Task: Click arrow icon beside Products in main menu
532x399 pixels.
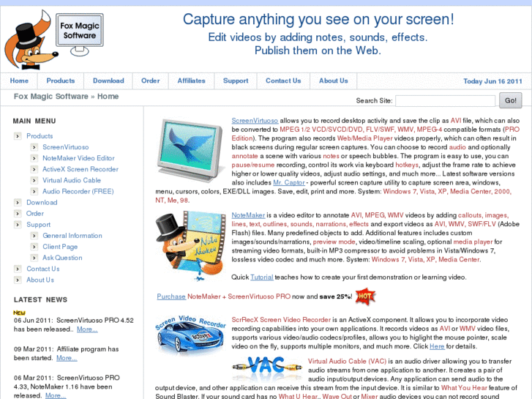Action: coord(18,136)
